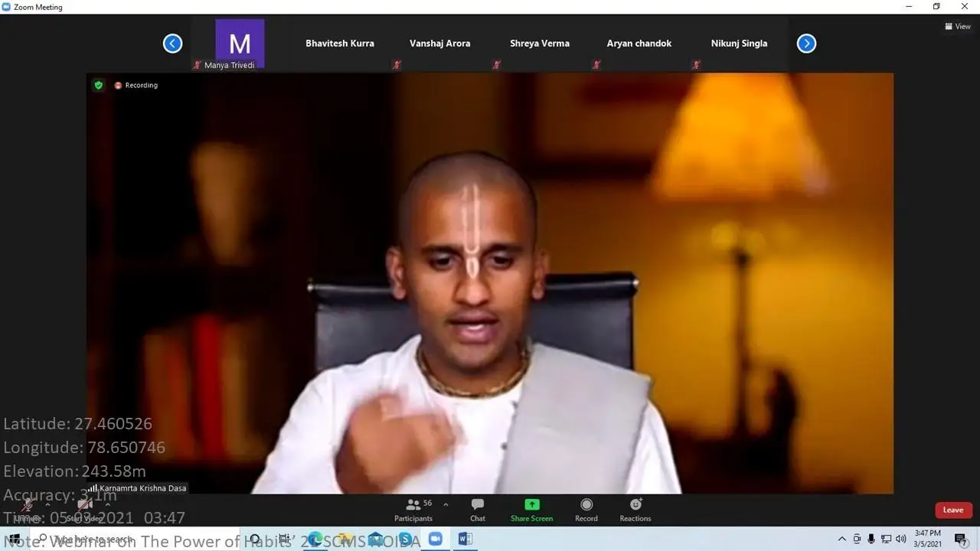Open Zoom from the Windows taskbar
The height and width of the screenshot is (551, 980).
coord(435,539)
